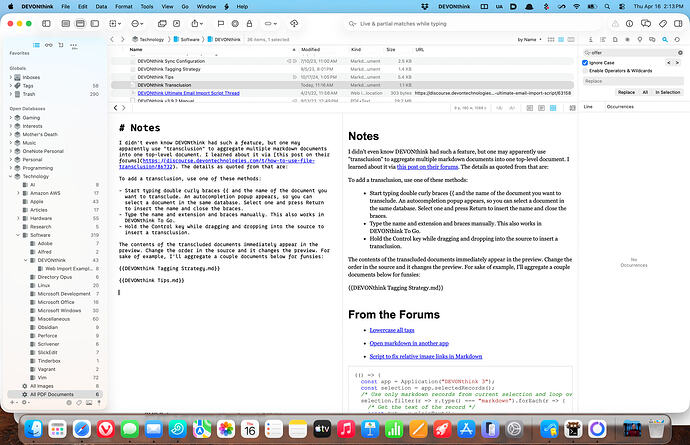Clear the inspector search field
Screen dimensions: 690x445
click(x=680, y=53)
